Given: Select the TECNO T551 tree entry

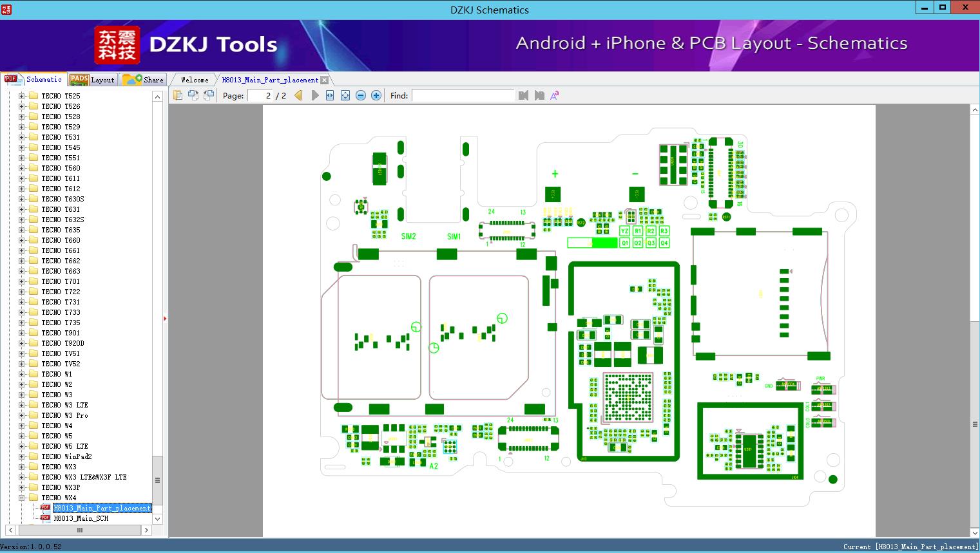Looking at the screenshot, I should click(61, 157).
